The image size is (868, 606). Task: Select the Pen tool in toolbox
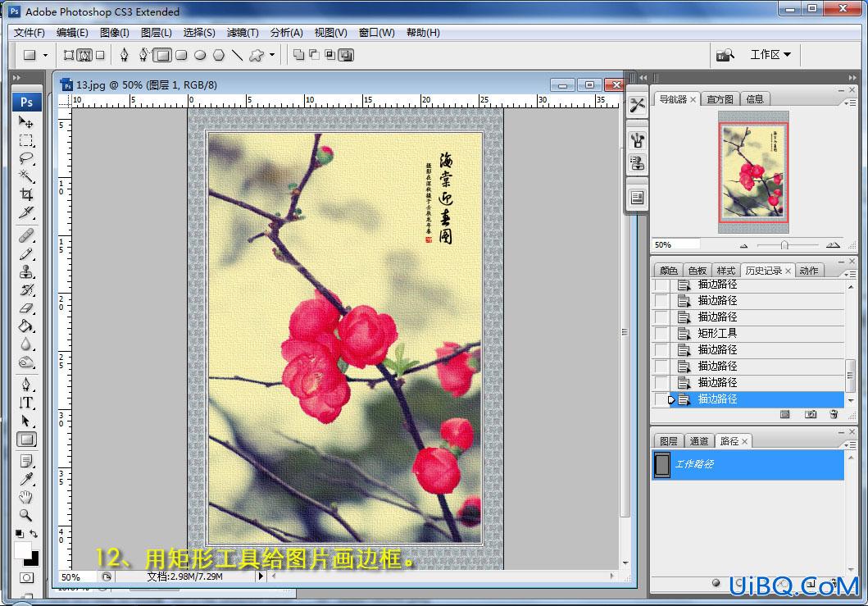(x=26, y=385)
